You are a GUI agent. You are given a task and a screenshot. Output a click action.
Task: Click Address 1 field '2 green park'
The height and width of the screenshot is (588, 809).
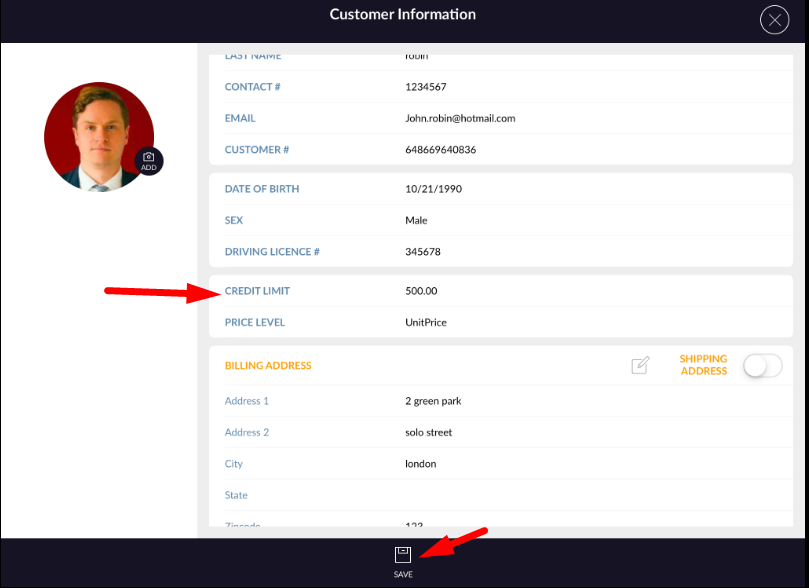(x=433, y=401)
